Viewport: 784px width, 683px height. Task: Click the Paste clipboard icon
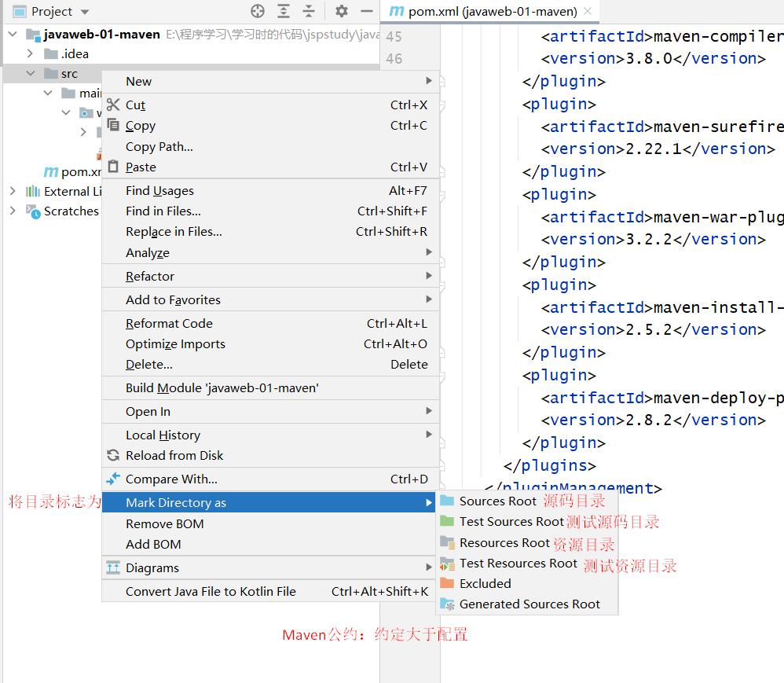coord(113,166)
